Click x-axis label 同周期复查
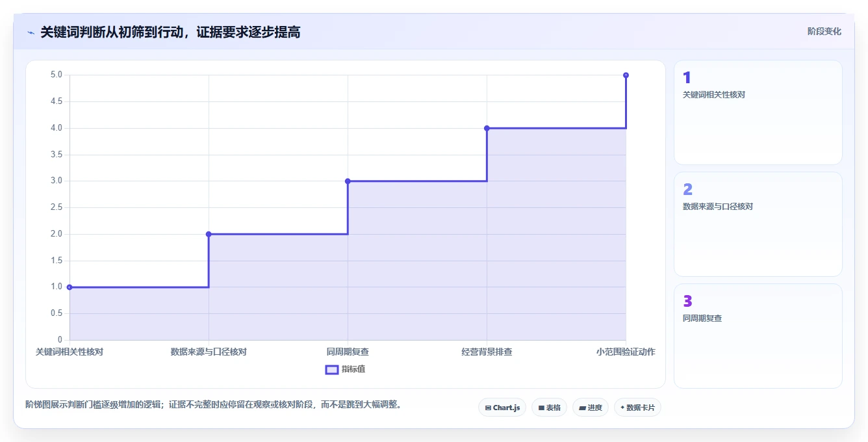The height and width of the screenshot is (442, 868). tap(348, 352)
